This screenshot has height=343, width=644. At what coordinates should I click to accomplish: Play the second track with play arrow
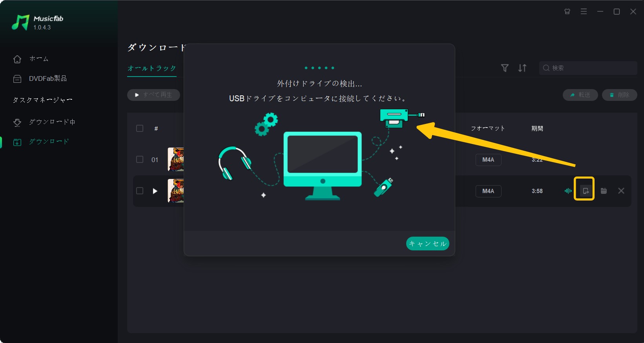click(x=155, y=191)
